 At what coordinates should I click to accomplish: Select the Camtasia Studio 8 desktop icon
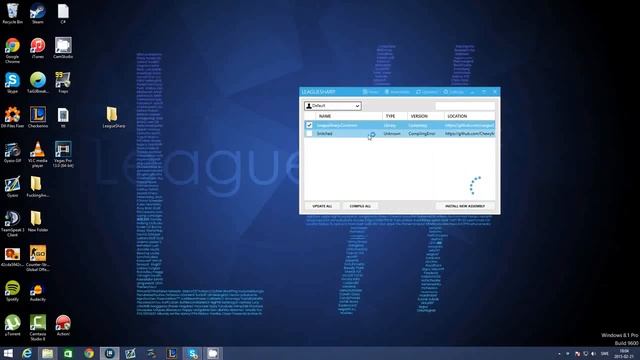(38, 328)
